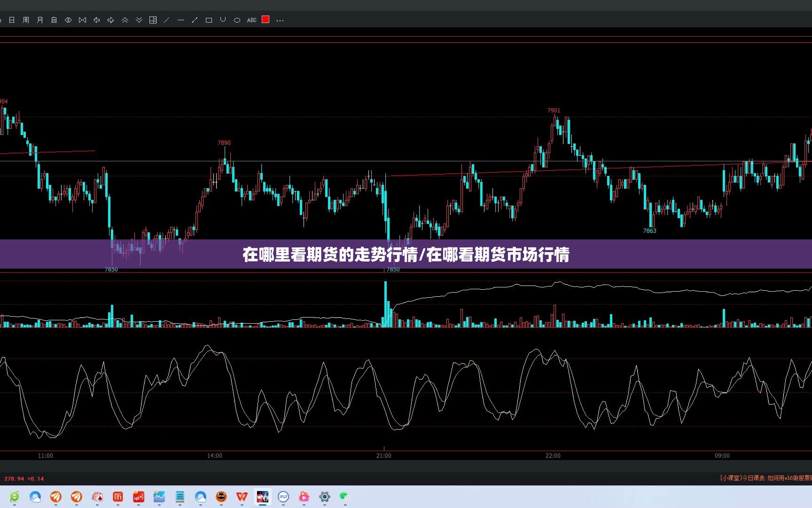
Task: Select the ABC text annotation tool
Action: pos(252,20)
